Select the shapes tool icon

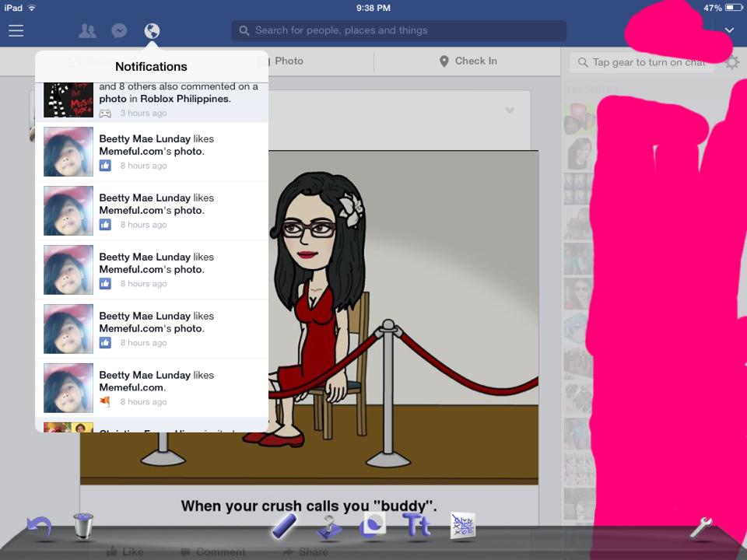373,526
